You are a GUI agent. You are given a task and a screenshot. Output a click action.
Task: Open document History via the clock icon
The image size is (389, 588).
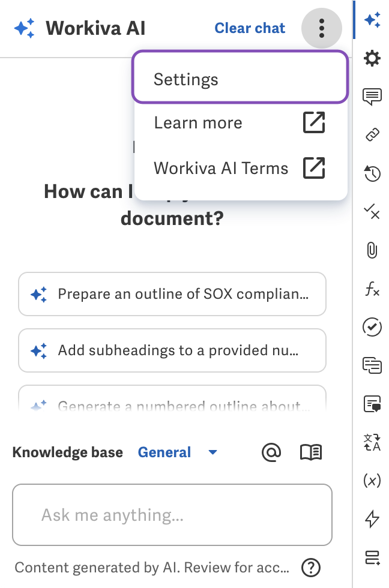(x=372, y=174)
